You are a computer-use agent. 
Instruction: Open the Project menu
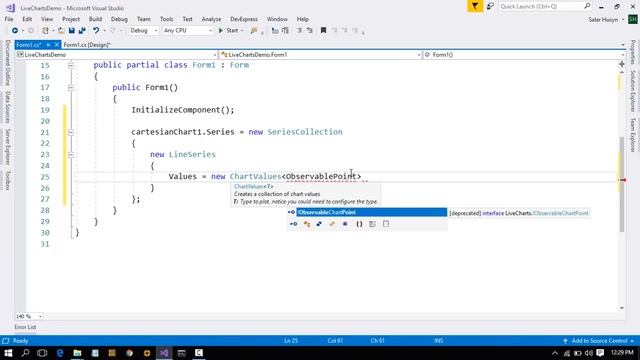point(71,19)
